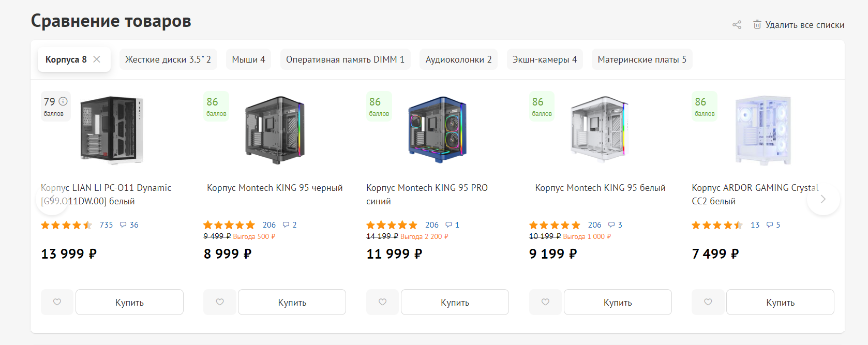
Task: Open ARDOR GAMING Crystal CC2 белый title
Action: 755,194
